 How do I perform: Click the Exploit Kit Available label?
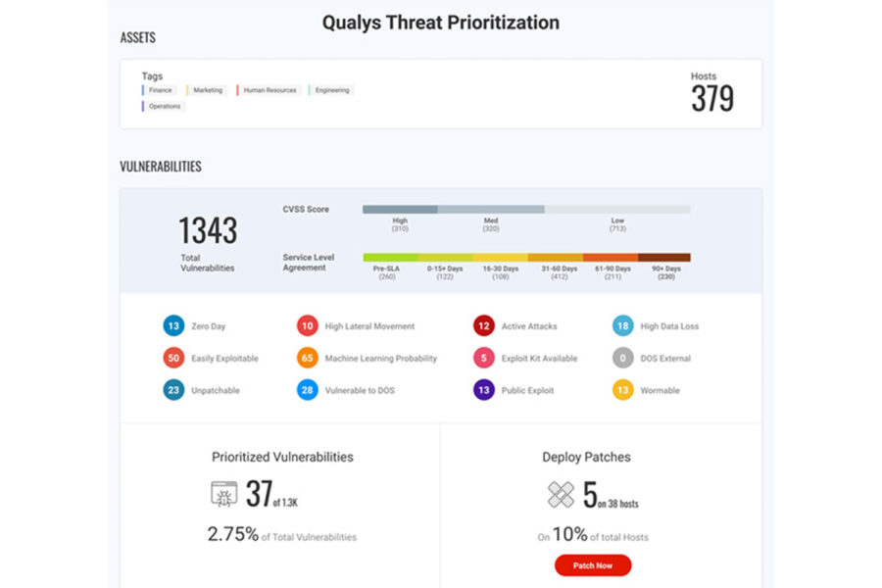coord(539,359)
